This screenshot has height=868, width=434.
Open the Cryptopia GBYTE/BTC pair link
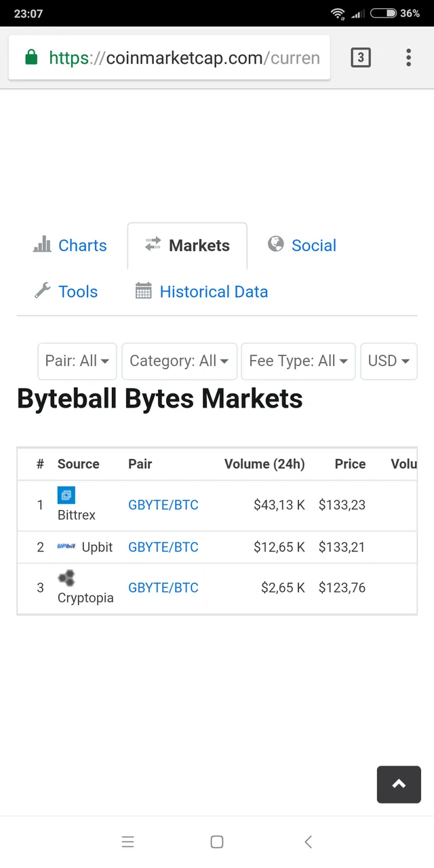click(163, 588)
